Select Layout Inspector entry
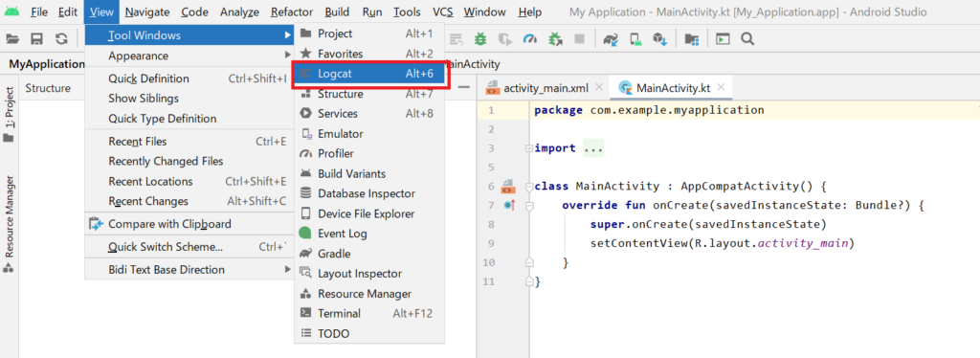The height and width of the screenshot is (358, 980). (370, 274)
